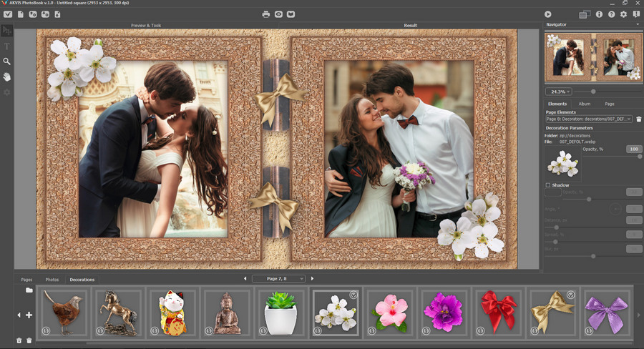Select the red bow decoration
This screenshot has width=644, height=349.
499,312
